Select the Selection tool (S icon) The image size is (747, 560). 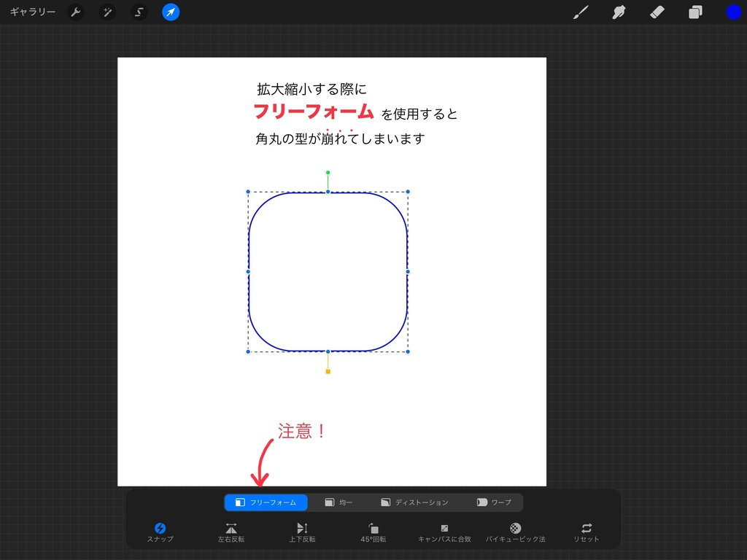pyautogui.click(x=139, y=12)
